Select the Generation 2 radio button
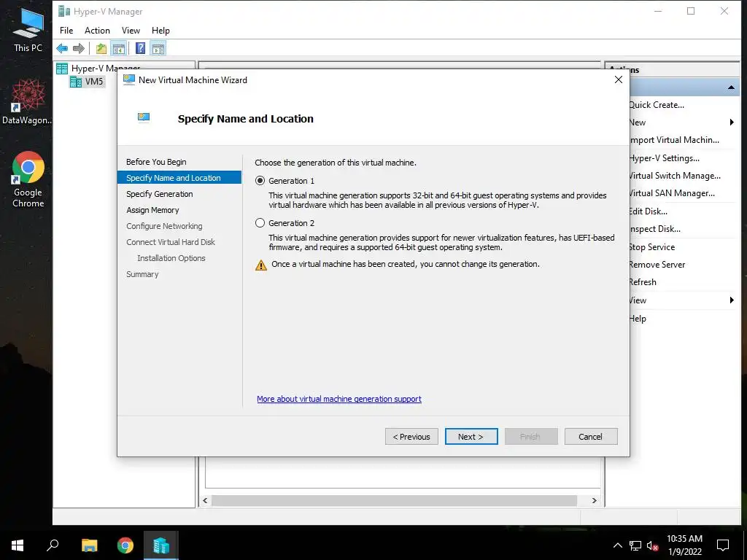This screenshot has width=747, height=560. [260, 223]
